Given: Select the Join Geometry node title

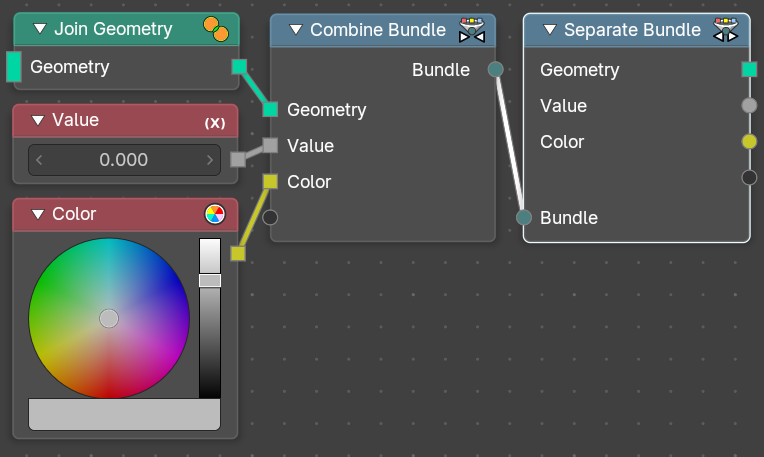Looking at the screenshot, I should point(113,29).
